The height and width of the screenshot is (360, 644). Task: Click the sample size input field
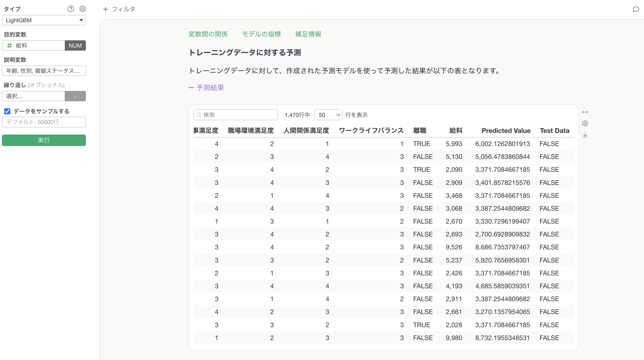44,122
